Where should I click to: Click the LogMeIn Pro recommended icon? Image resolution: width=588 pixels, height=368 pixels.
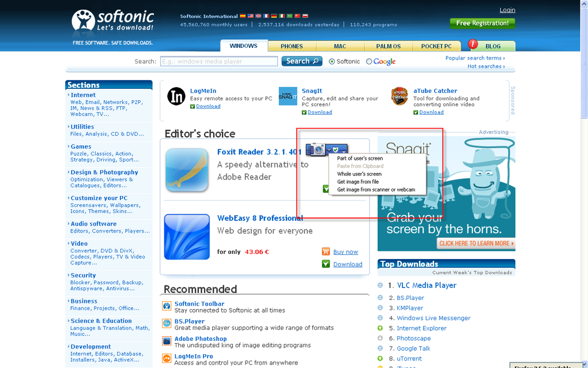click(x=167, y=358)
